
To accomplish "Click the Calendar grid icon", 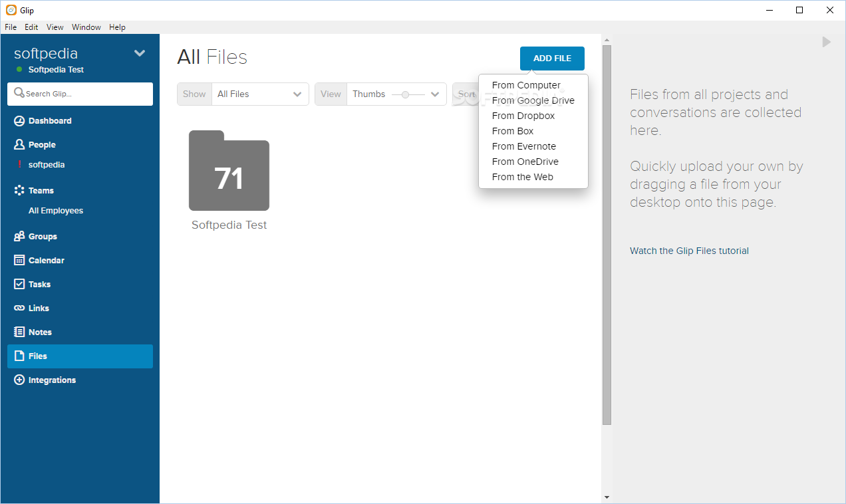I will click(x=19, y=260).
